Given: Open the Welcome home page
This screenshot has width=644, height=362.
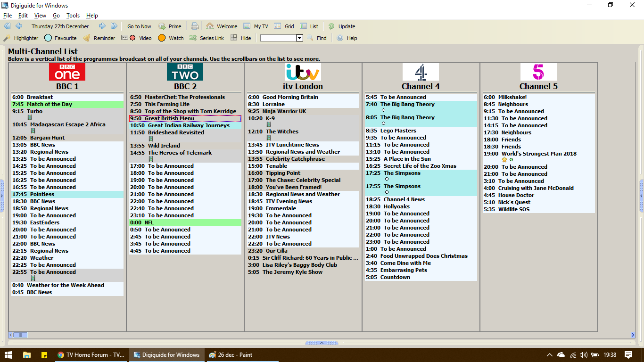Looking at the screenshot, I should (x=222, y=26).
